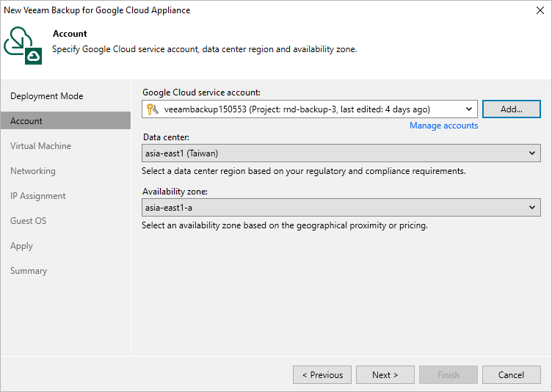Click the 'Availability zone:' label
Image resolution: width=552 pixels, height=392 pixels.
pyautogui.click(x=175, y=192)
